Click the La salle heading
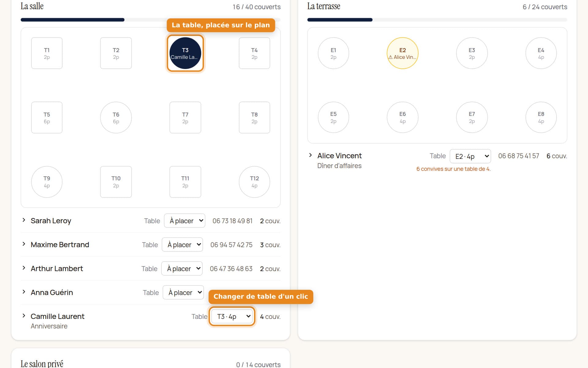Viewport: 588px width, 368px height. point(32,6)
